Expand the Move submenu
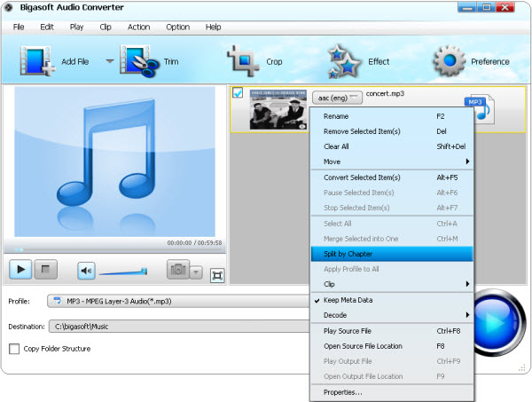 point(392,162)
